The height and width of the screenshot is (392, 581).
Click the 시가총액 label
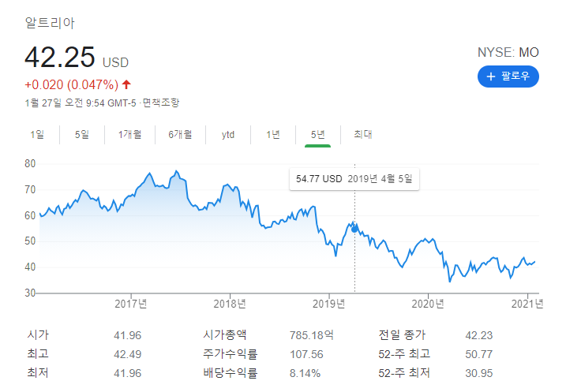point(224,335)
